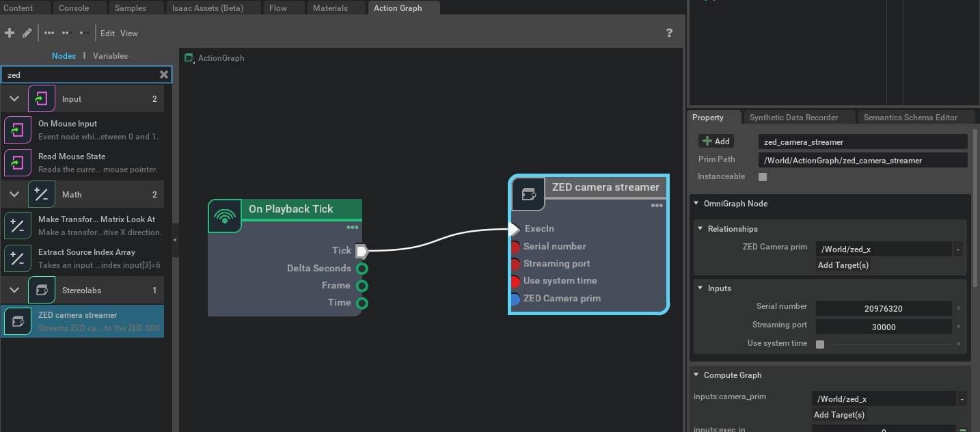
Task: Click the On Mouse Input node icon
Action: tap(18, 129)
